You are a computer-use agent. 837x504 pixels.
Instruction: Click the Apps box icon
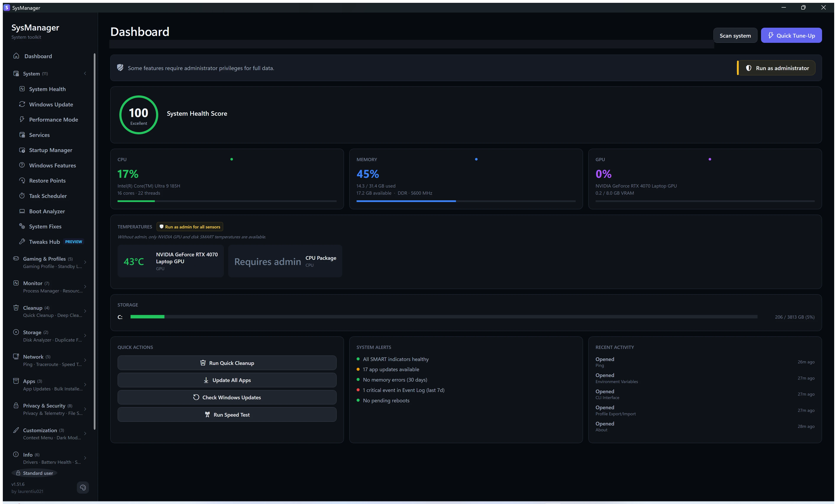[x=16, y=381]
